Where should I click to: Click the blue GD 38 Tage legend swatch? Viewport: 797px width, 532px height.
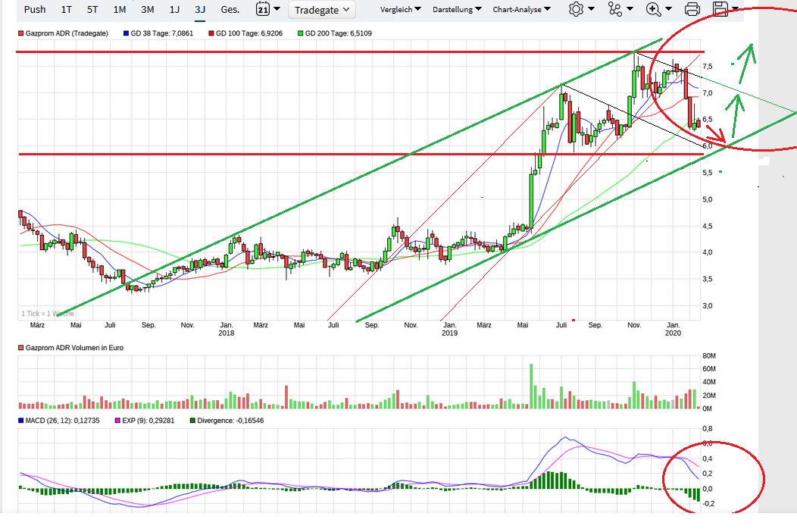coord(126,33)
